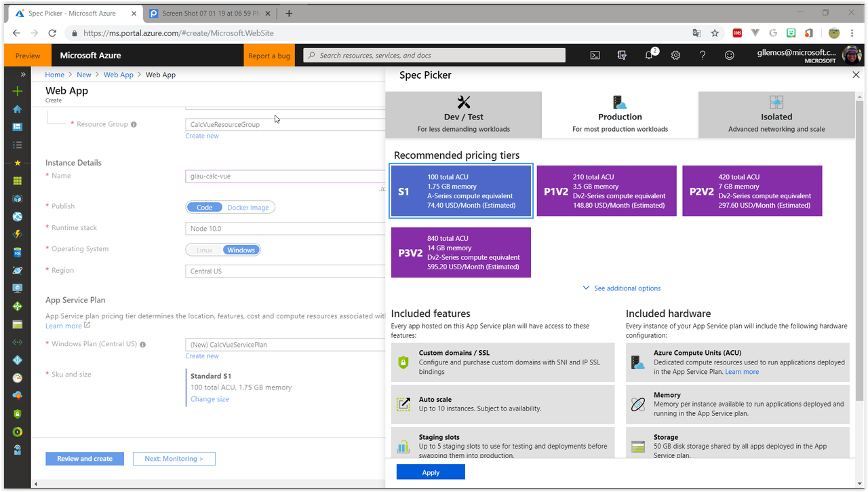
Task: Switch to Isolated tab
Action: [x=776, y=115]
